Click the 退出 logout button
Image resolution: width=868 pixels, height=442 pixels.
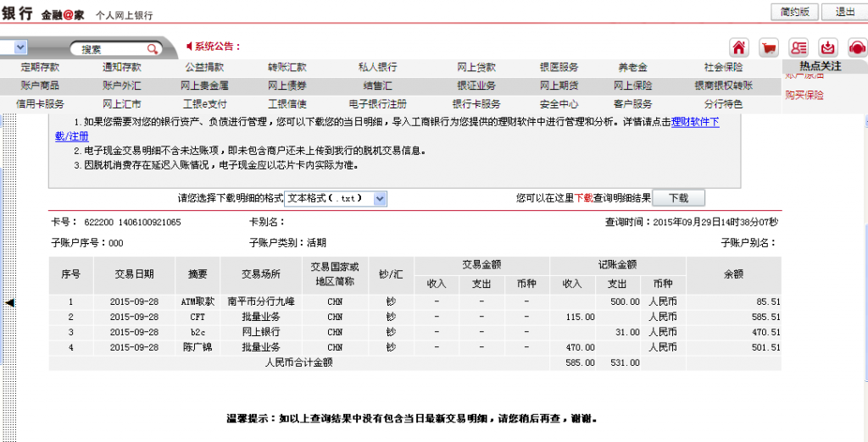(x=844, y=12)
